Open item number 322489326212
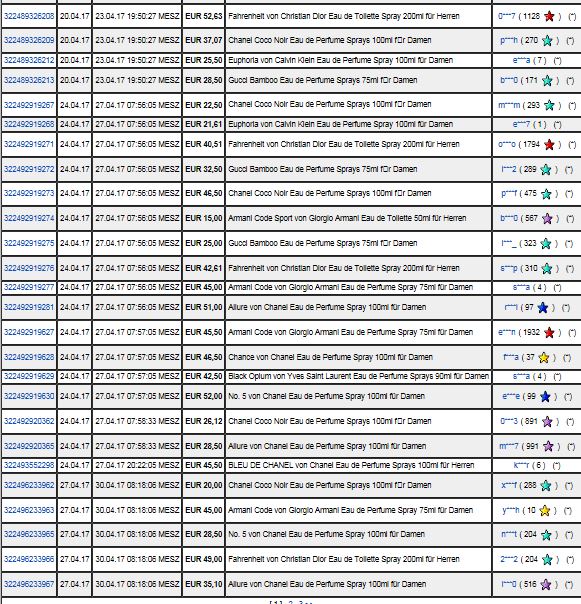The height and width of the screenshot is (604, 581). pos(29,60)
